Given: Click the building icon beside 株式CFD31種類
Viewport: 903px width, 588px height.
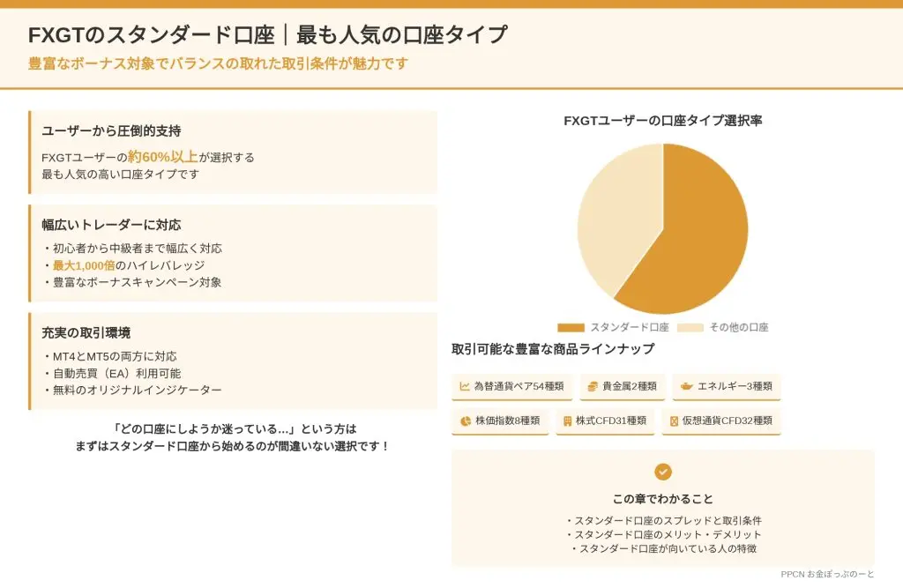Looking at the screenshot, I should (x=567, y=421).
